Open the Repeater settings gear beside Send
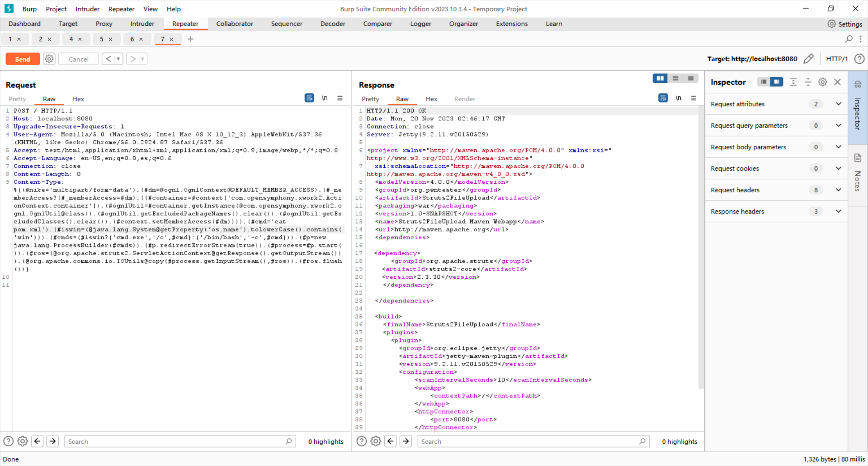Viewport: 868px width, 466px height. pos(49,59)
